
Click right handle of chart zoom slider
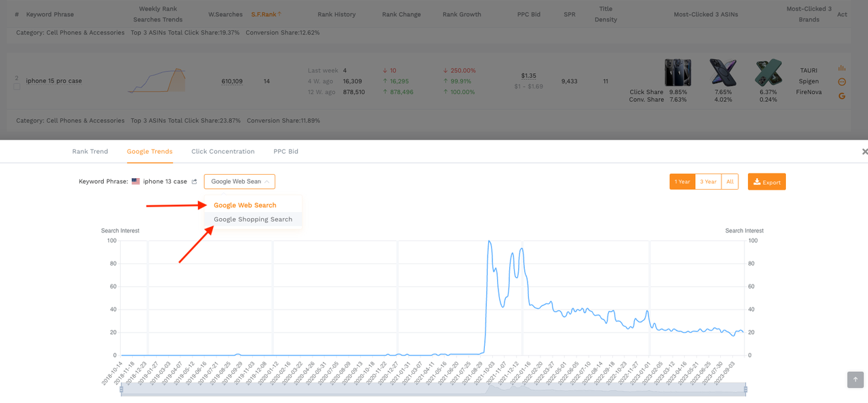[745, 389]
